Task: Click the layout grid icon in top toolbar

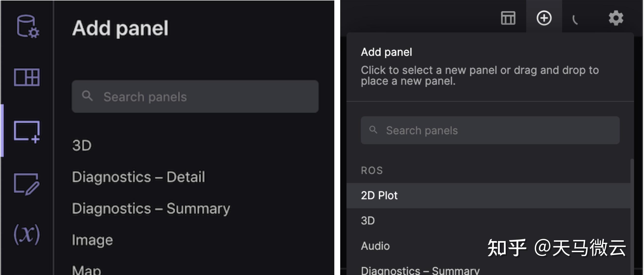Action: click(x=508, y=18)
